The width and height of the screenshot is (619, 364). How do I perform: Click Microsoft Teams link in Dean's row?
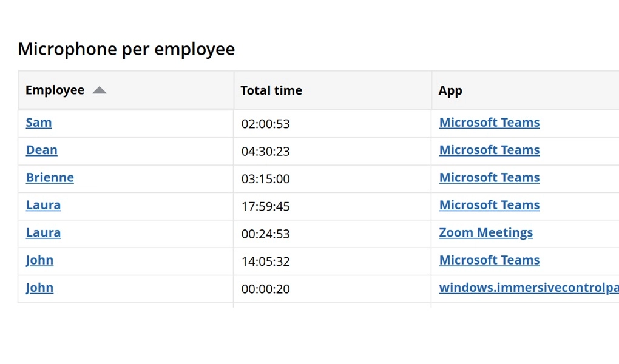(x=489, y=150)
